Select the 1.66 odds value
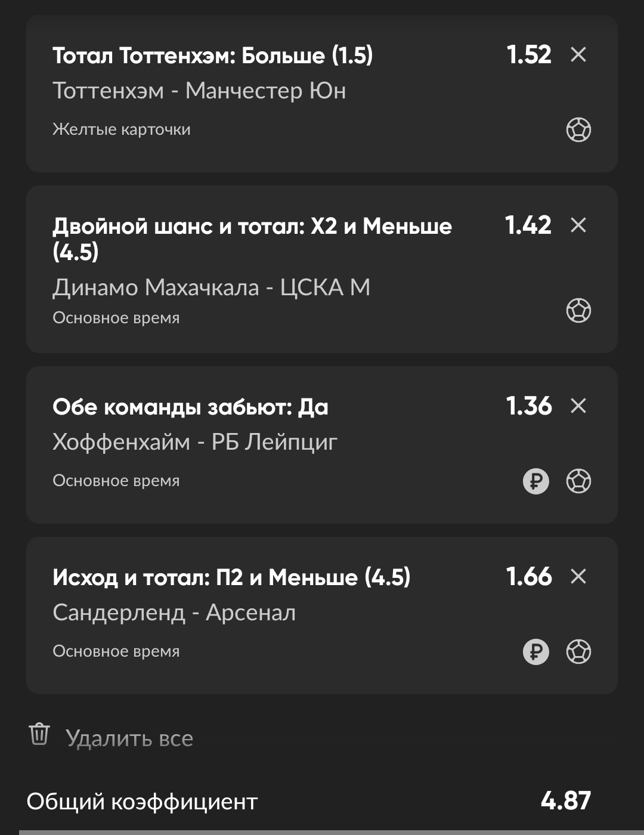644x835 pixels. [x=529, y=577]
